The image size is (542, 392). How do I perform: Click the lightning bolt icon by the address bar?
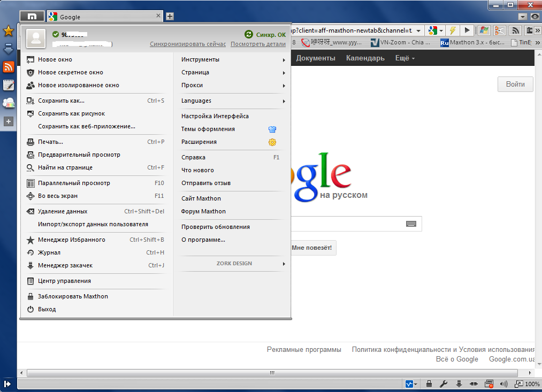tap(453, 30)
